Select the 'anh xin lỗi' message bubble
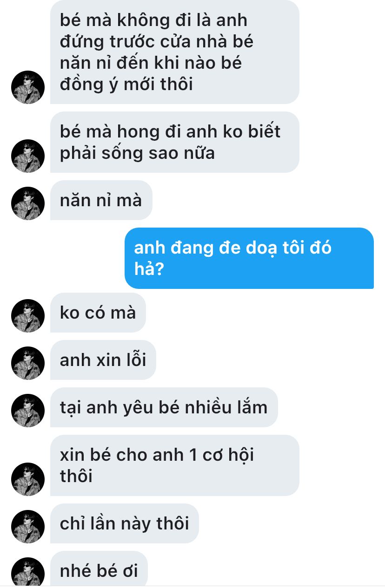 pyautogui.click(x=103, y=360)
